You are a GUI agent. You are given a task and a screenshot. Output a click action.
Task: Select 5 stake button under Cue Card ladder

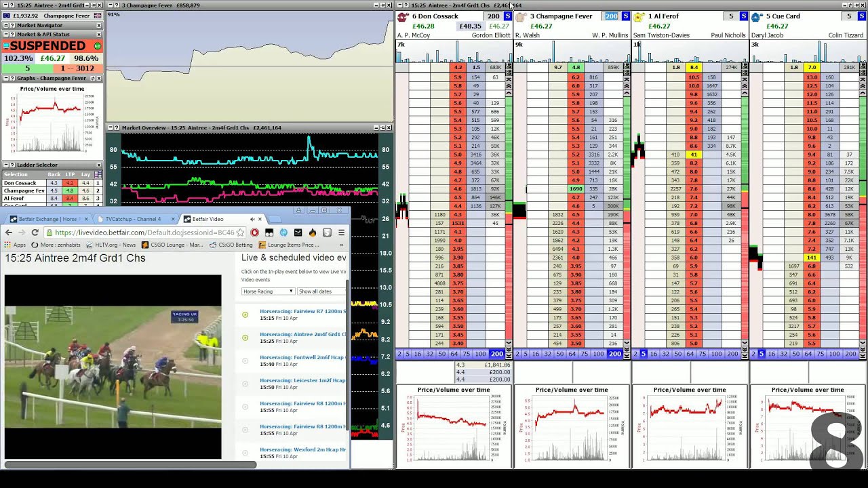(762, 354)
